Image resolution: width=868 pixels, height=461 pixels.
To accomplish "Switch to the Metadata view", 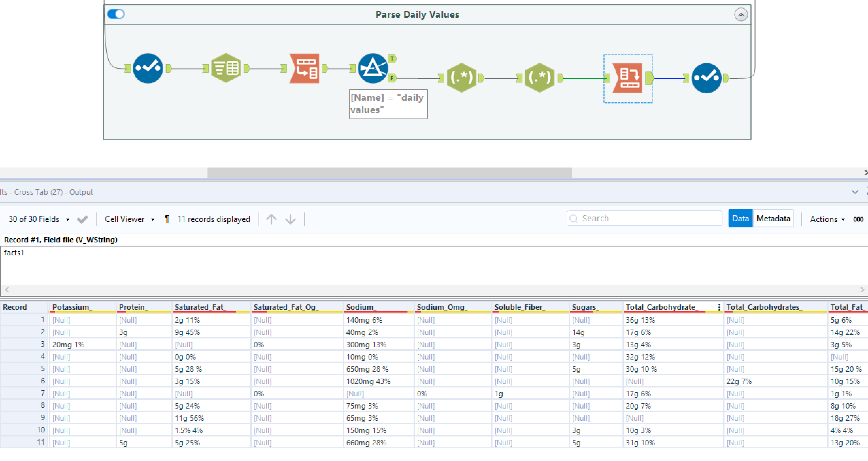I will pos(773,218).
